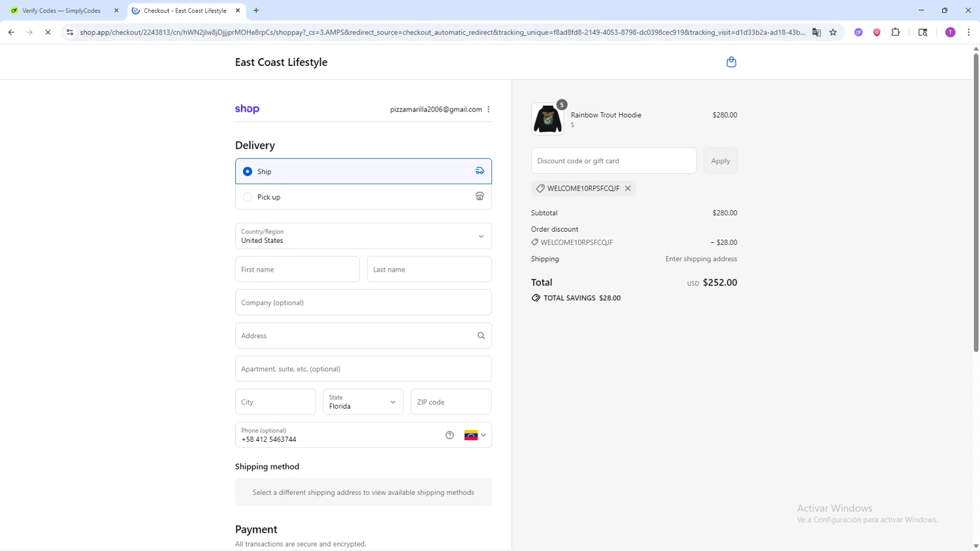Click the Shop logo

pos(247,109)
